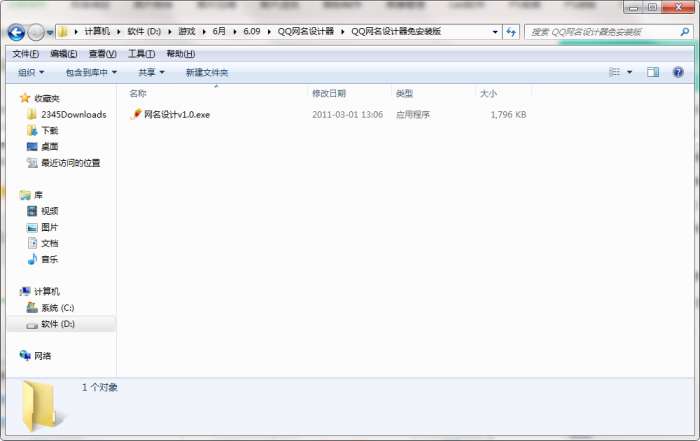Click 新建文件夹 button
This screenshot has width=700, height=441.
point(207,72)
